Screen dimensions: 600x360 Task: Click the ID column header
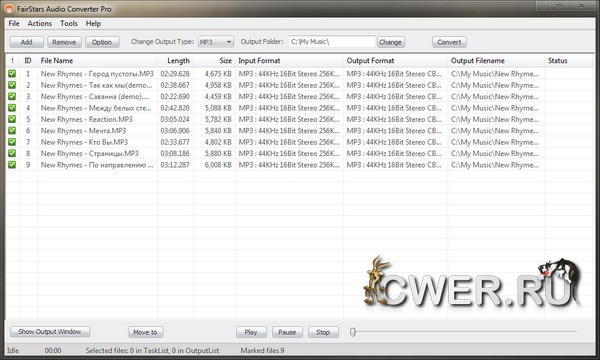28,60
